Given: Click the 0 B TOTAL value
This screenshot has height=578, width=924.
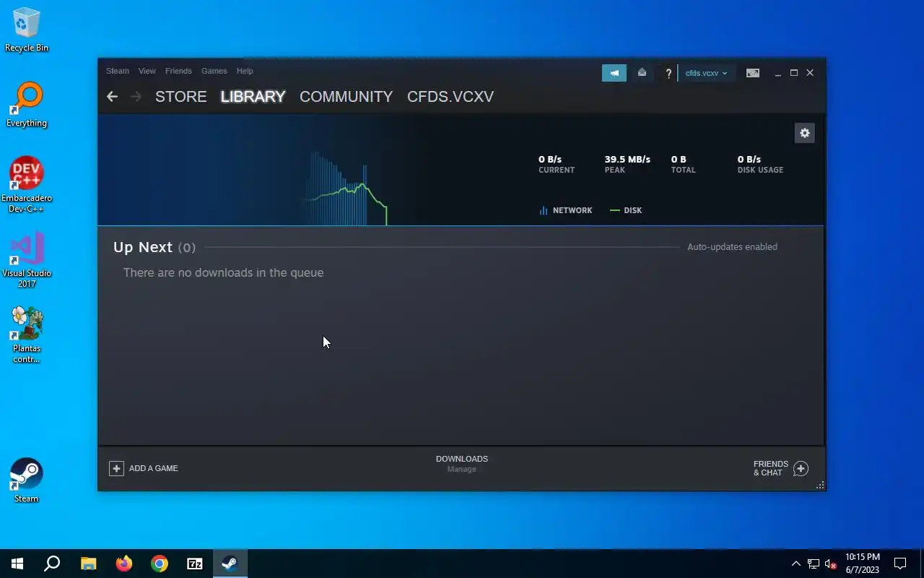Looking at the screenshot, I should (x=679, y=159).
